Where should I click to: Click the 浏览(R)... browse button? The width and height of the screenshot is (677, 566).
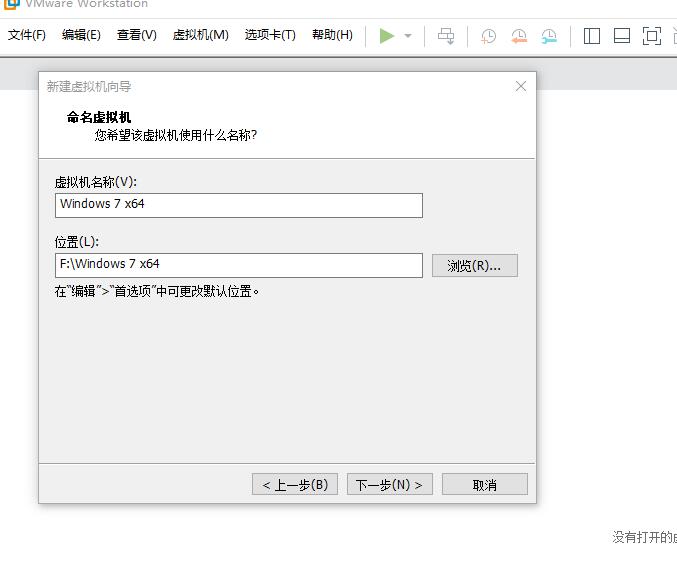tap(475, 266)
